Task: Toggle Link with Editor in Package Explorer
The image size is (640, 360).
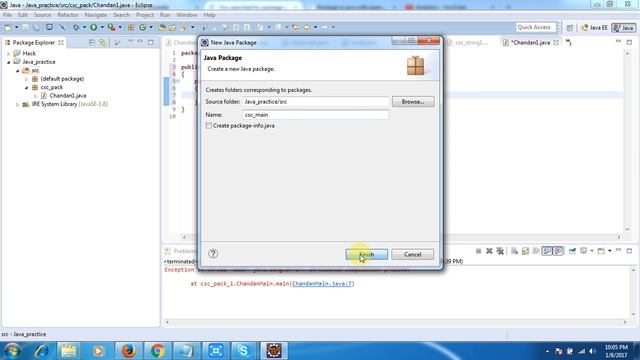Action: coord(103,42)
